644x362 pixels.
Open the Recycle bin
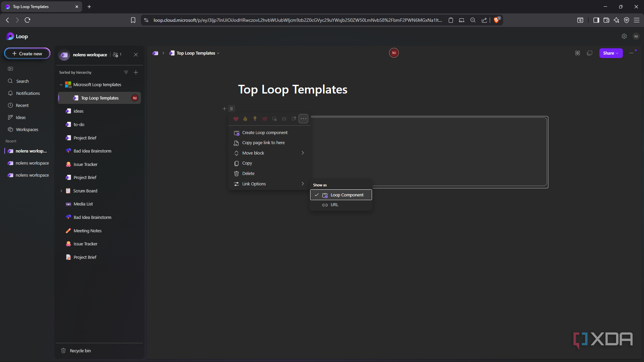point(80,351)
